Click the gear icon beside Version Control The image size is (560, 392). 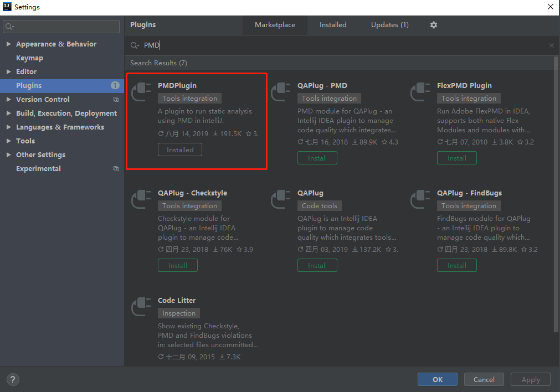[116, 99]
